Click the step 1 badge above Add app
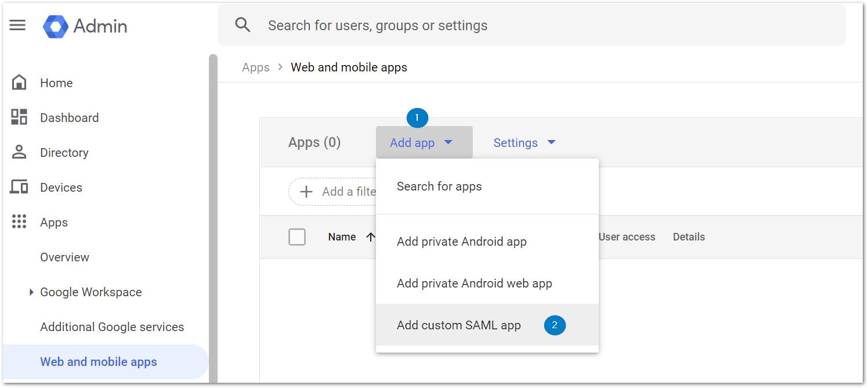The width and height of the screenshot is (868, 388). point(417,118)
